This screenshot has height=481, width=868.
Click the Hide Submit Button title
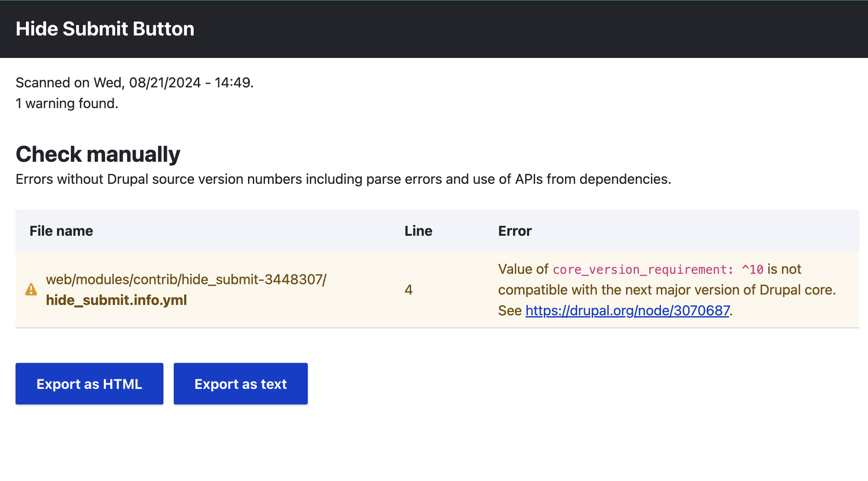(x=105, y=29)
